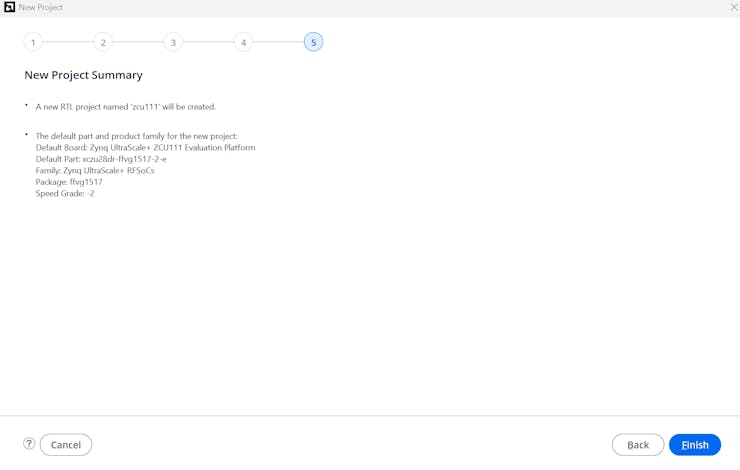Click text 'The default part and product family for the new project:'
The width and height of the screenshot is (740, 470).
pos(136,136)
